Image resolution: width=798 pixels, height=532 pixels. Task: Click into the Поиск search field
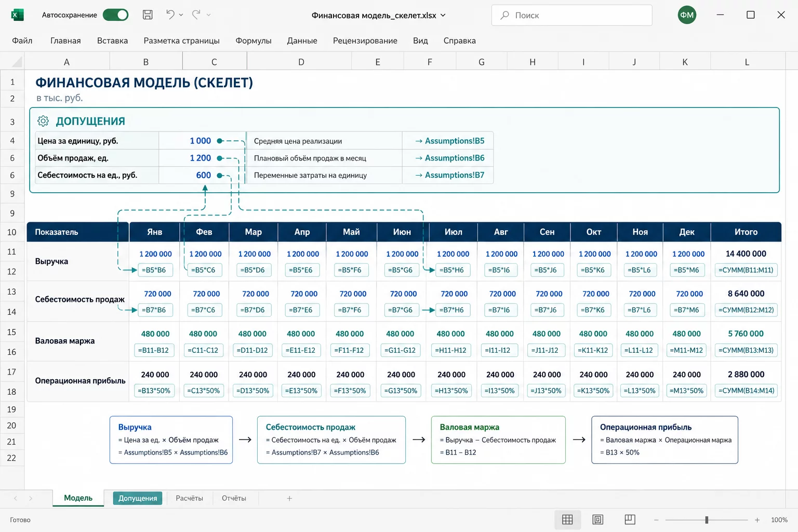click(571, 15)
